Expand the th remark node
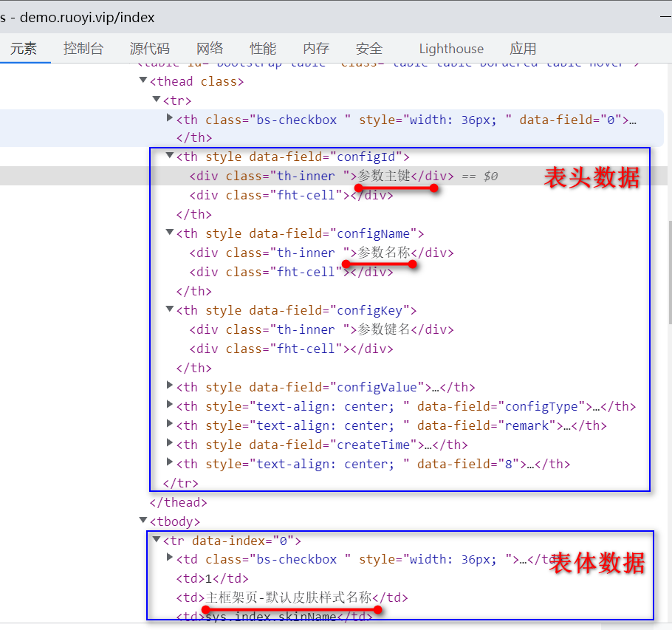Image resolution: width=672 pixels, height=630 pixels. click(x=170, y=424)
